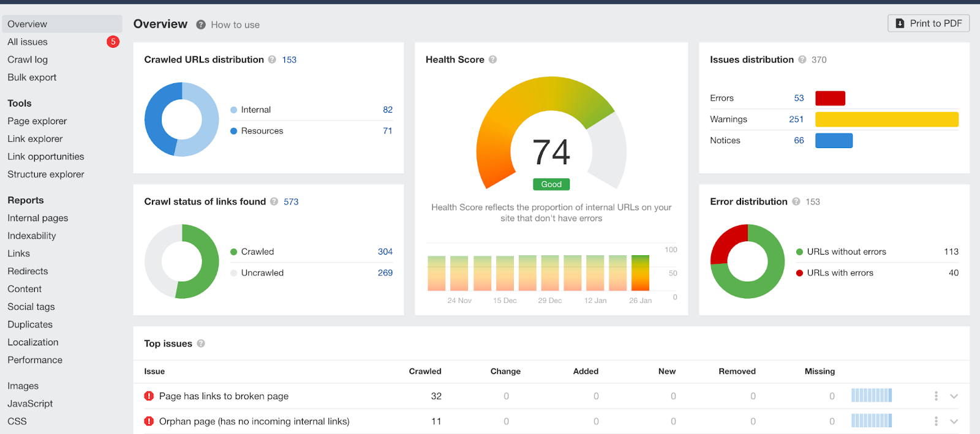The width and height of the screenshot is (980, 434).
Task: Click the Good health score badge
Action: [551, 184]
